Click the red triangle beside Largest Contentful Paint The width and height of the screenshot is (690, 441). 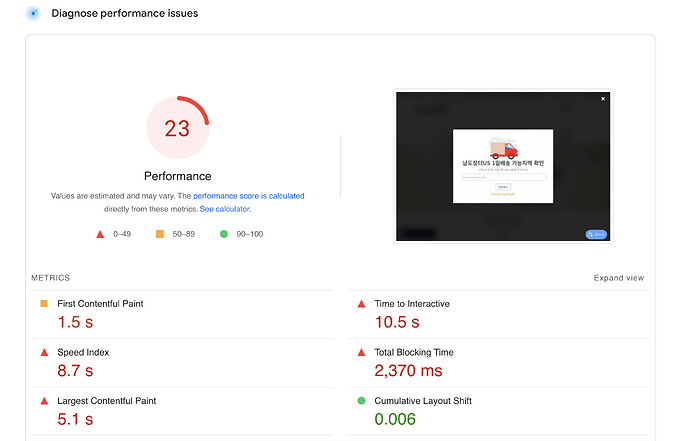[44, 401]
